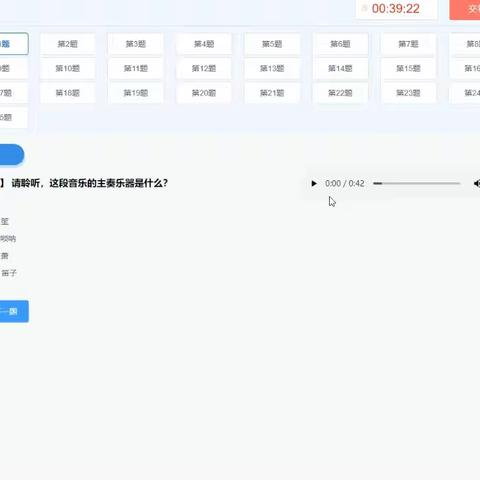480x480 pixels.
Task: Jump to question 第6题
Action: 340,44
